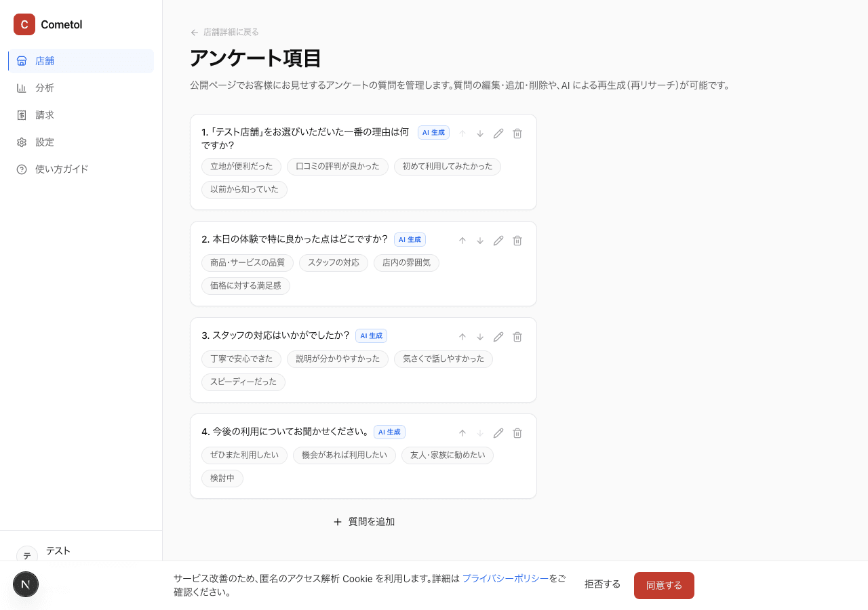Click the gear icon beside 設定

[x=22, y=142]
